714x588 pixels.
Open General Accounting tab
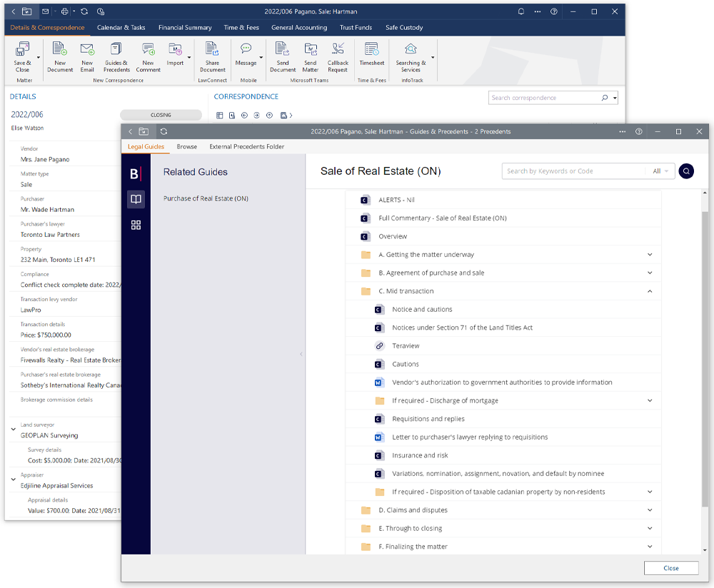[x=299, y=28]
